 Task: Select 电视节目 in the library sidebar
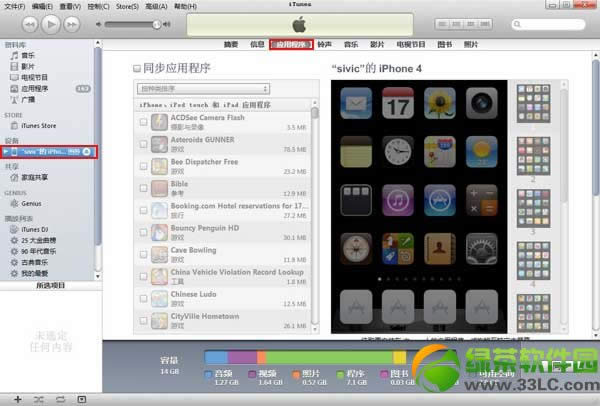[x=34, y=78]
